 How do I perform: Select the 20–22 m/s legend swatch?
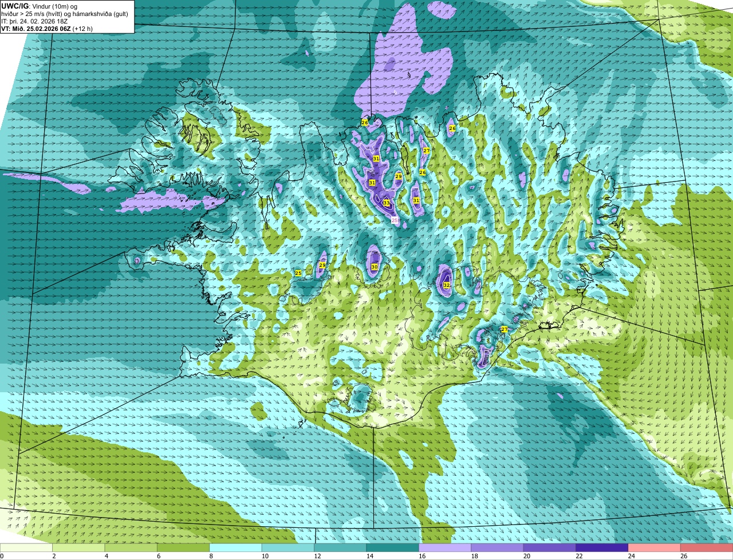point(550,547)
